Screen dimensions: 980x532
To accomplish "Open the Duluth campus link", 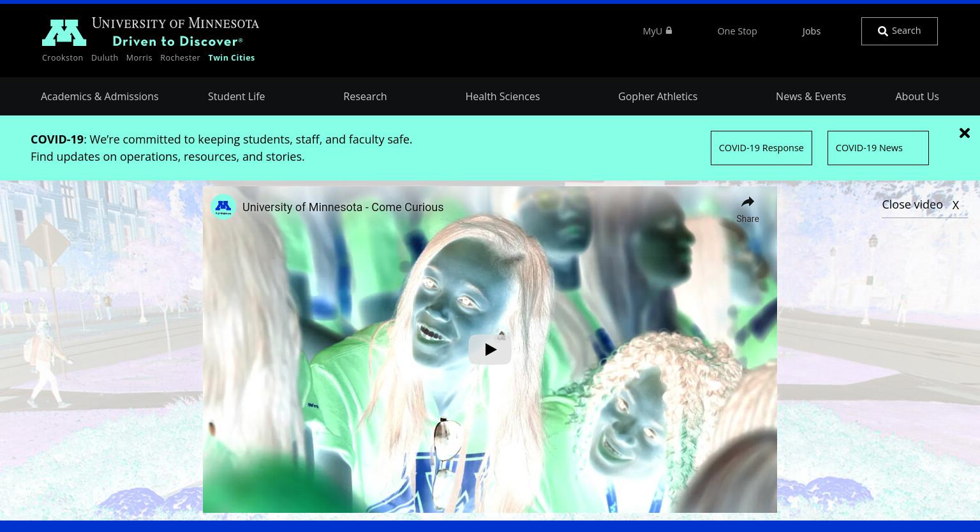I will tap(105, 57).
